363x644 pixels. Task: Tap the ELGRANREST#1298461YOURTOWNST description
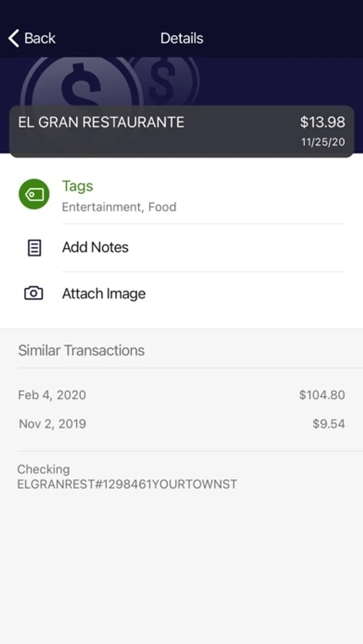pyautogui.click(x=127, y=484)
